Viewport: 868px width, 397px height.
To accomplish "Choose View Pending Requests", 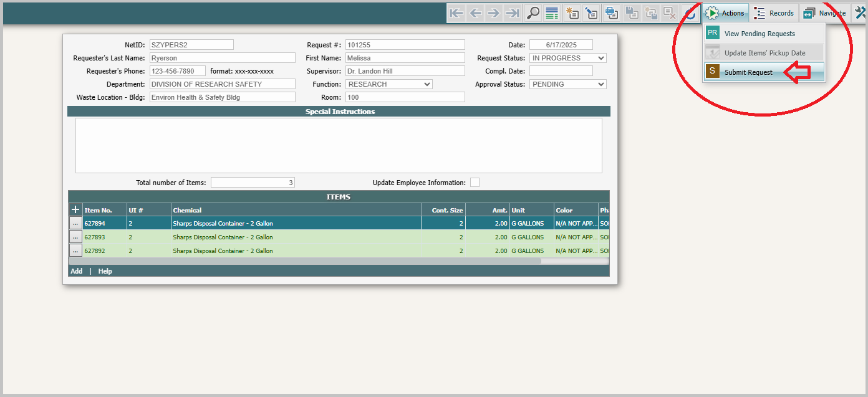I will click(764, 34).
